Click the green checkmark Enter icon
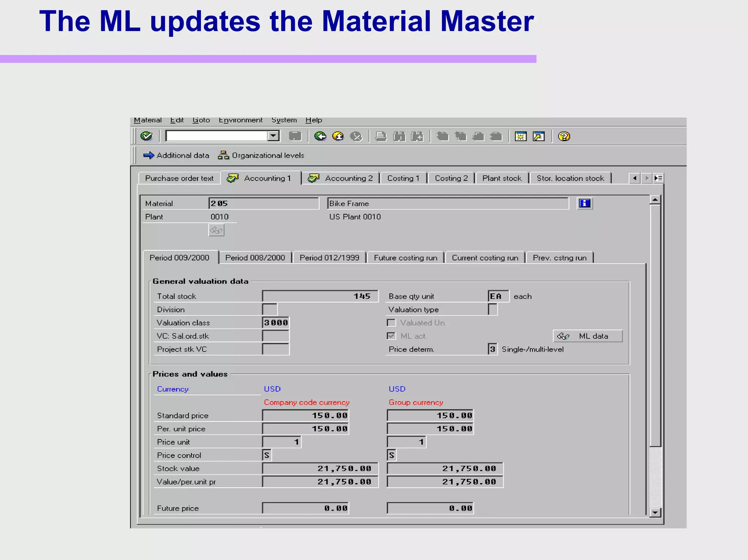The width and height of the screenshot is (748, 560). point(146,136)
